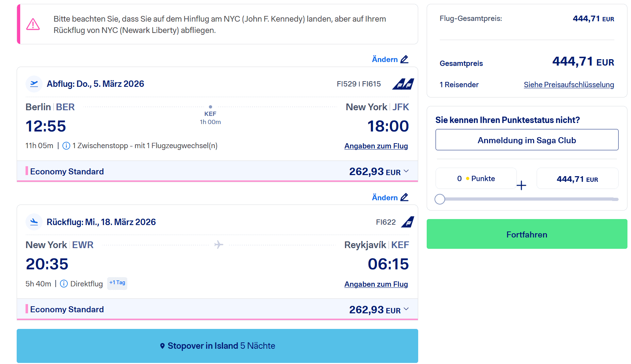This screenshot has width=631, height=364.
Task: Click the Stopover in Island 5 Nächte banner
Action: (x=217, y=346)
